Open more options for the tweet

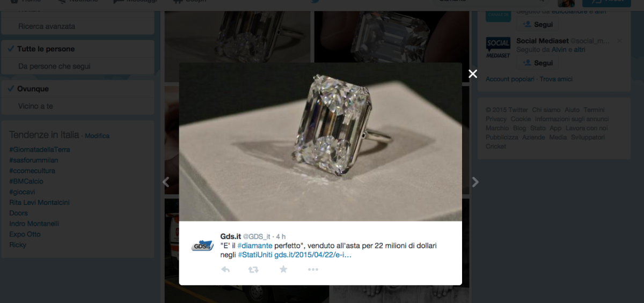tap(313, 270)
